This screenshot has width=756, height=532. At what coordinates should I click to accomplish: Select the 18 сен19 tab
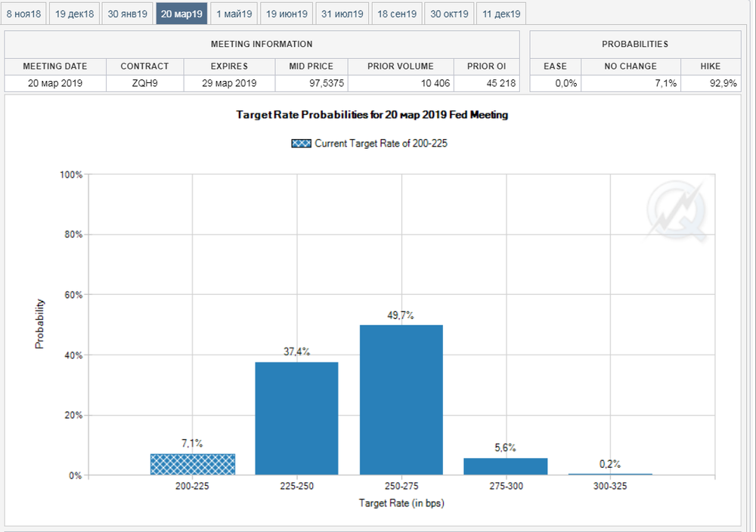pos(395,14)
